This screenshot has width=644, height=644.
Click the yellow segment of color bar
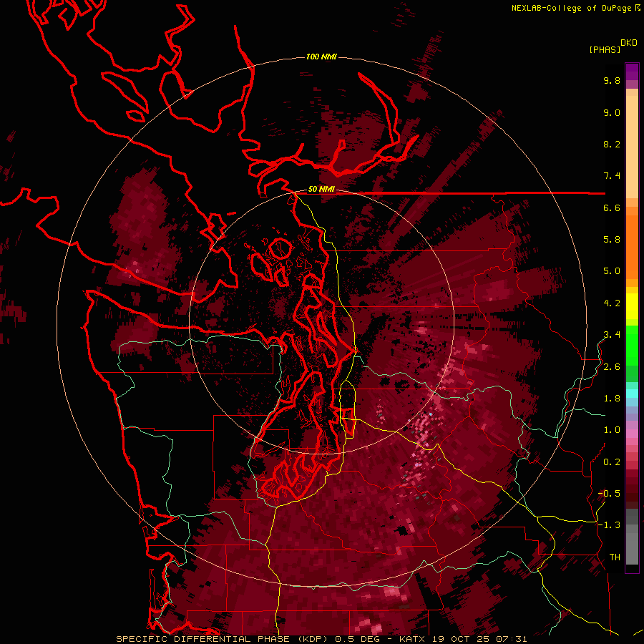(632, 306)
